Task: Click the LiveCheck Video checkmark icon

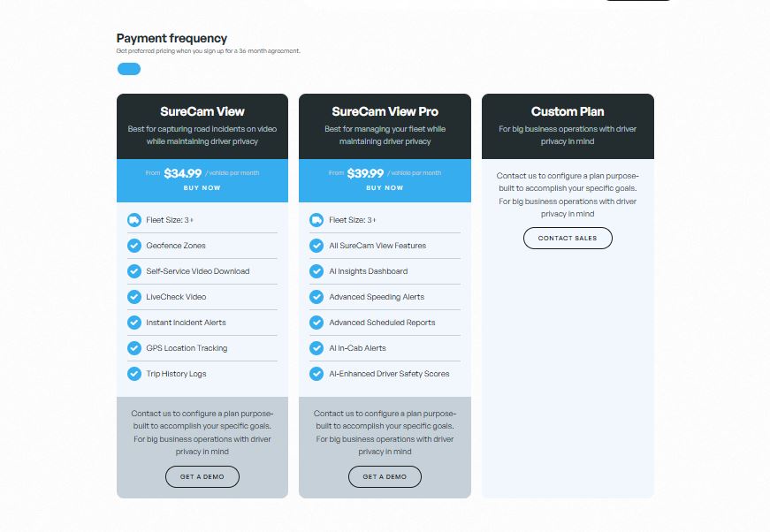Action: [134, 297]
